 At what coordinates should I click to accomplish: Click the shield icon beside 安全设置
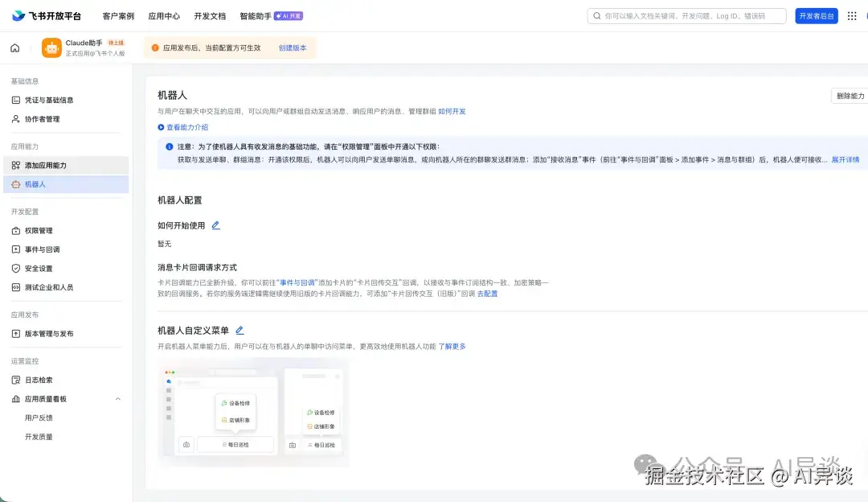tap(16, 268)
